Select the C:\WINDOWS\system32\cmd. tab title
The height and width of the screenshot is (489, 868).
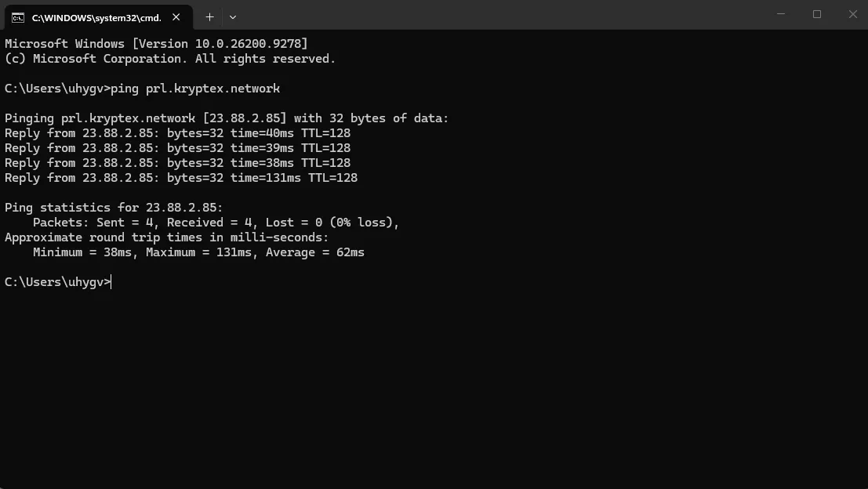pos(96,18)
